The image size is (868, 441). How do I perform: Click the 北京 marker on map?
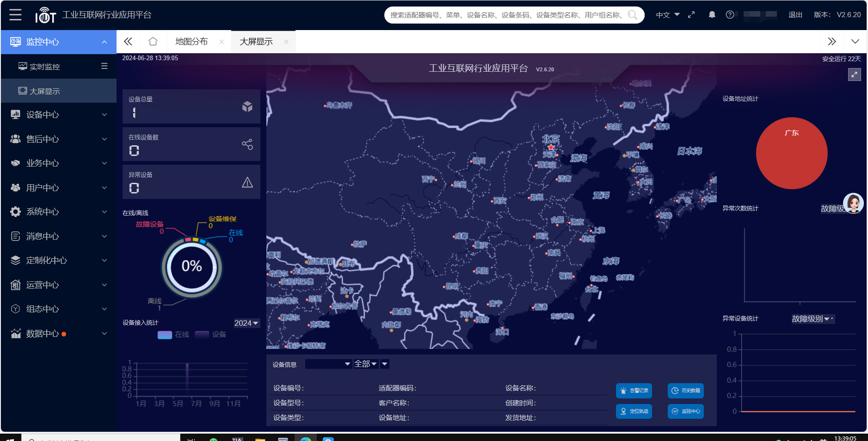[x=551, y=147]
